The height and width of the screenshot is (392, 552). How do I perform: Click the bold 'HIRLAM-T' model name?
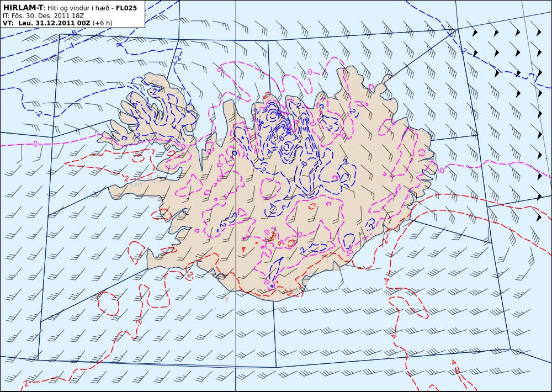coord(23,7)
